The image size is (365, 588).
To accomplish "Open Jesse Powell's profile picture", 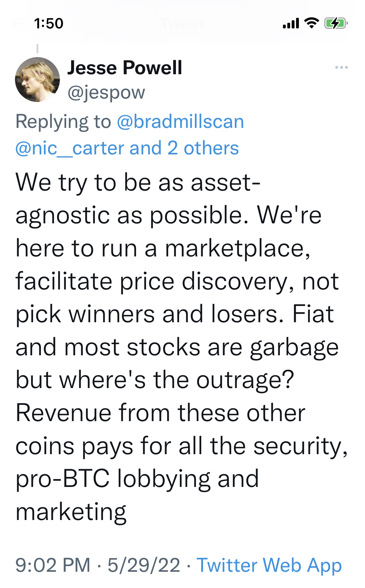I will pyautogui.click(x=37, y=80).
